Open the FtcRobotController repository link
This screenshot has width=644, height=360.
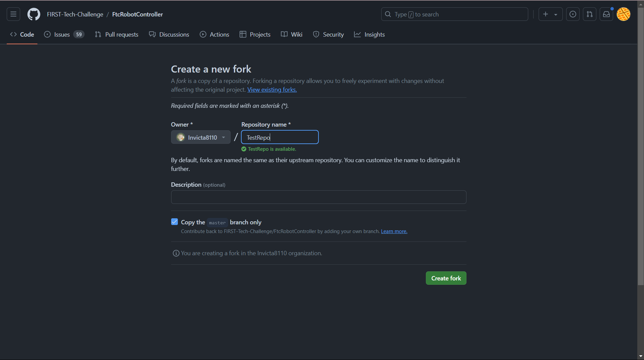[x=137, y=14]
